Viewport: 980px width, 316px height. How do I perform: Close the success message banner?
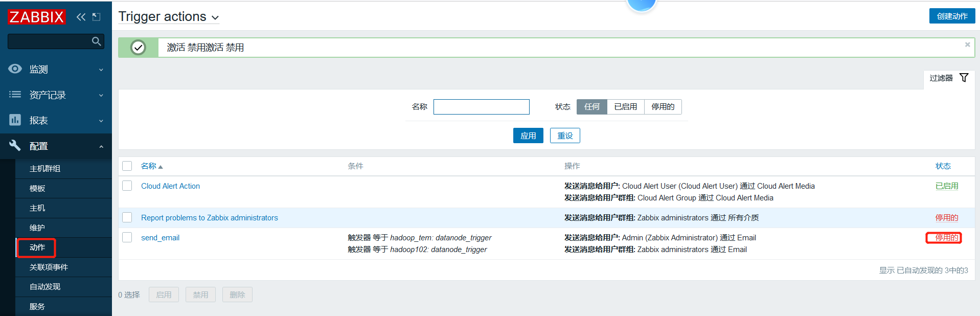[x=967, y=44]
